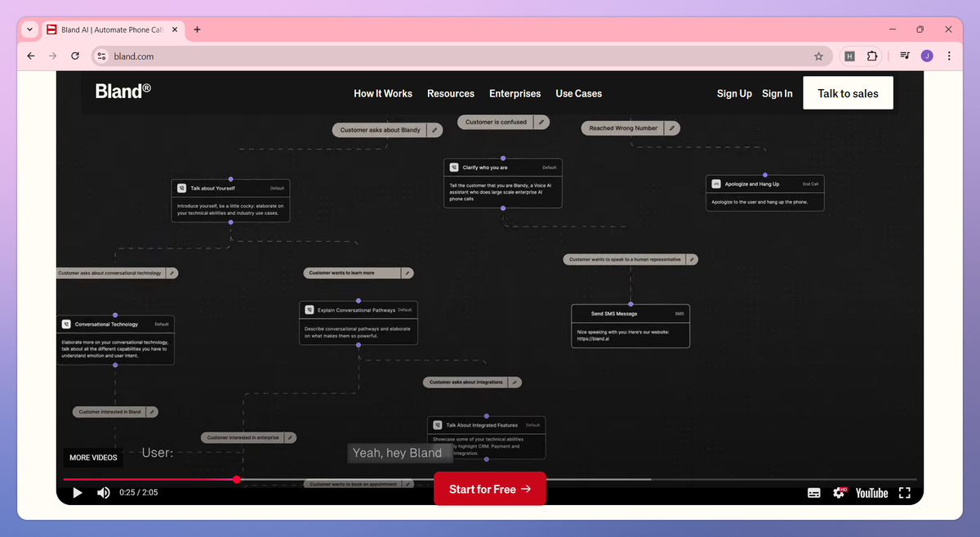View site information icon in address bar
Image resolution: width=980 pixels, height=537 pixels.
click(101, 56)
